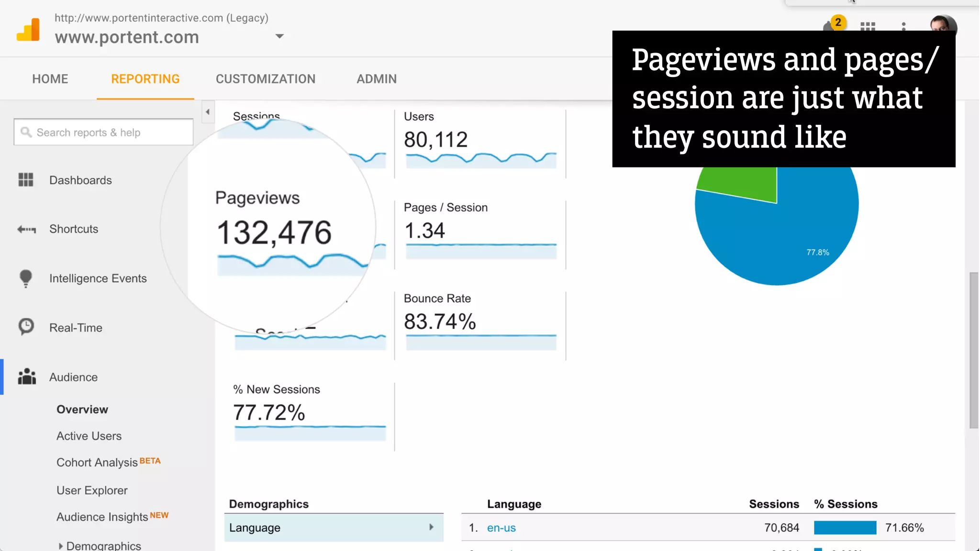
Task: Click the Real-Time clock icon
Action: [26, 327]
